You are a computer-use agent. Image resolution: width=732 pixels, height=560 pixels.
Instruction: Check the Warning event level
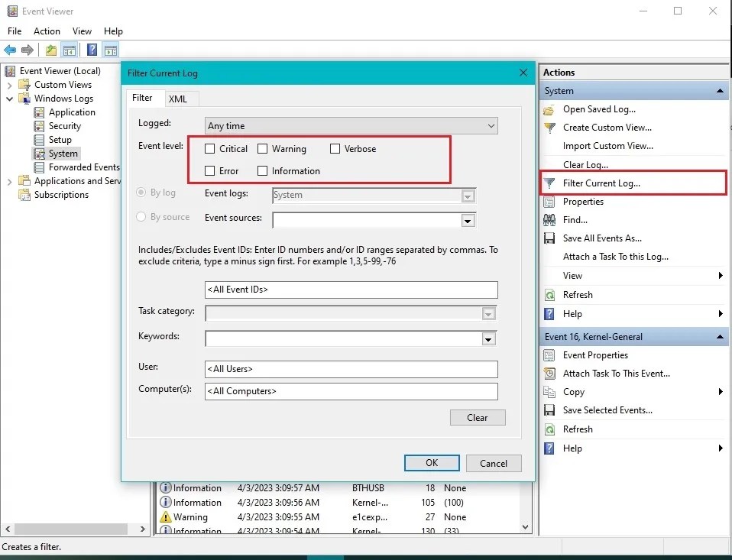pyautogui.click(x=263, y=148)
